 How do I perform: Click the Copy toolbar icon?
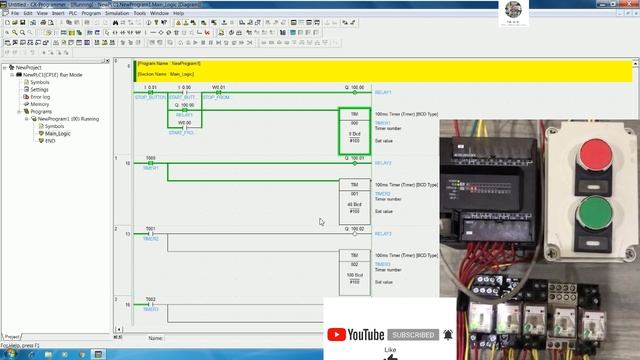pyautogui.click(x=68, y=22)
